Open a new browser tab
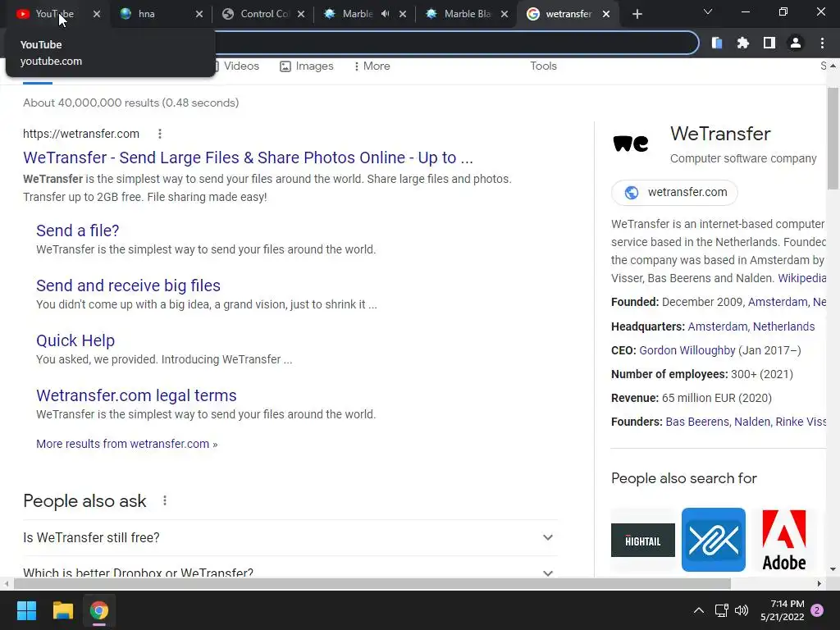This screenshot has width=840, height=630. (637, 14)
